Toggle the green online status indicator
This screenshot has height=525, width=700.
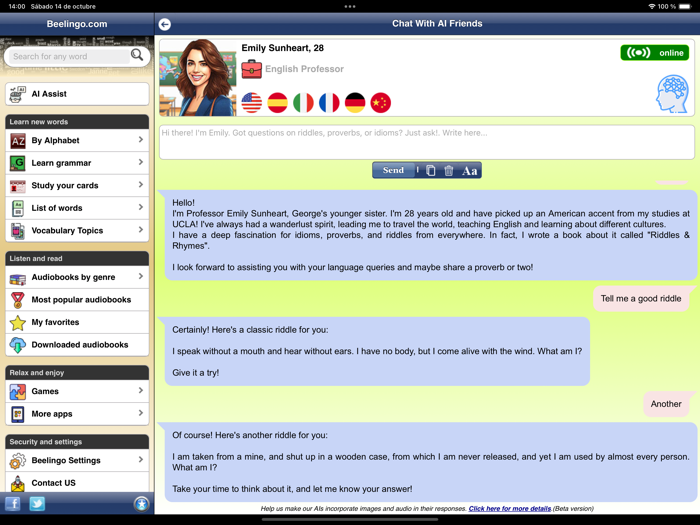pos(654,53)
